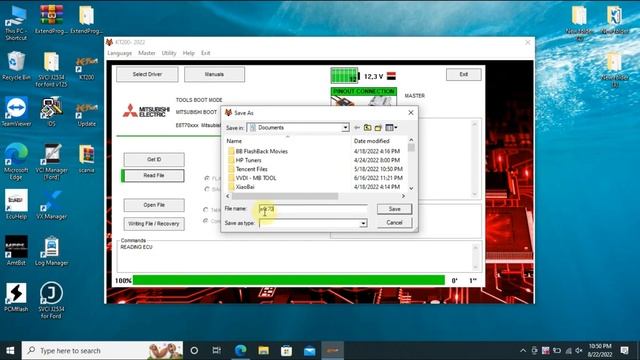This screenshot has height=360, width=640.
Task: Click the Select Driver button
Action: tap(147, 74)
